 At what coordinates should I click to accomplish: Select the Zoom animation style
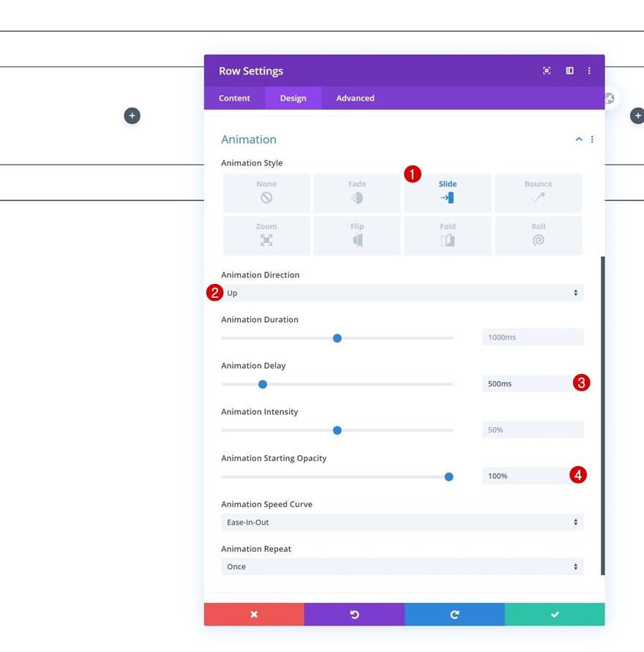point(266,236)
